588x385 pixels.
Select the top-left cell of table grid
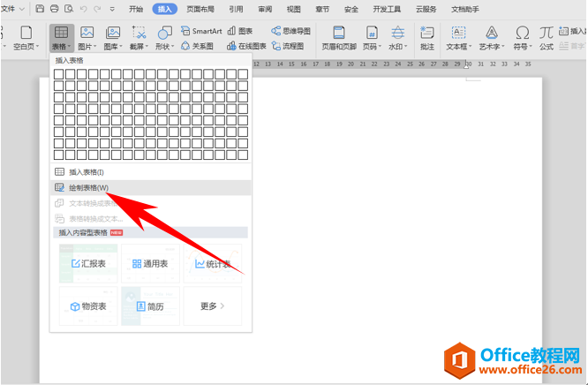tap(58, 74)
